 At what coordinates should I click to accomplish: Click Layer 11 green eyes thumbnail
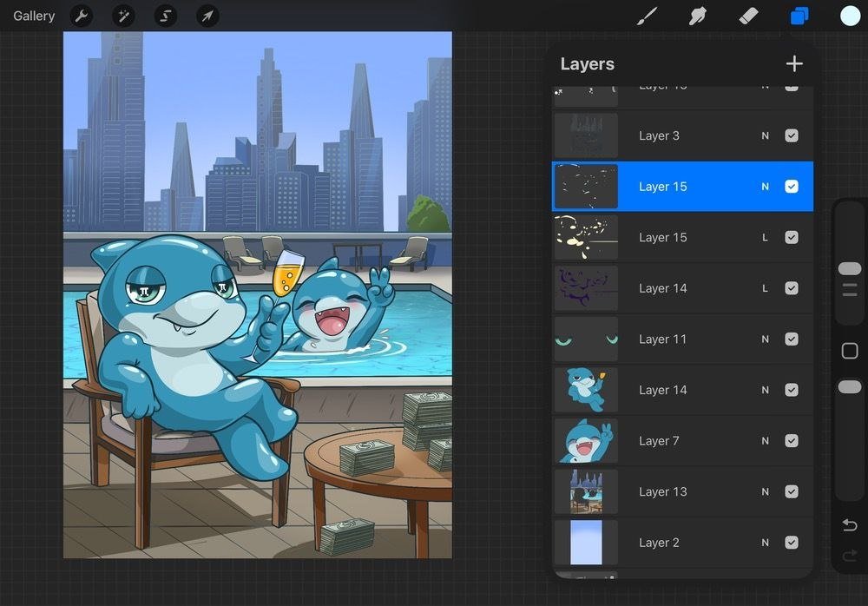pos(586,339)
